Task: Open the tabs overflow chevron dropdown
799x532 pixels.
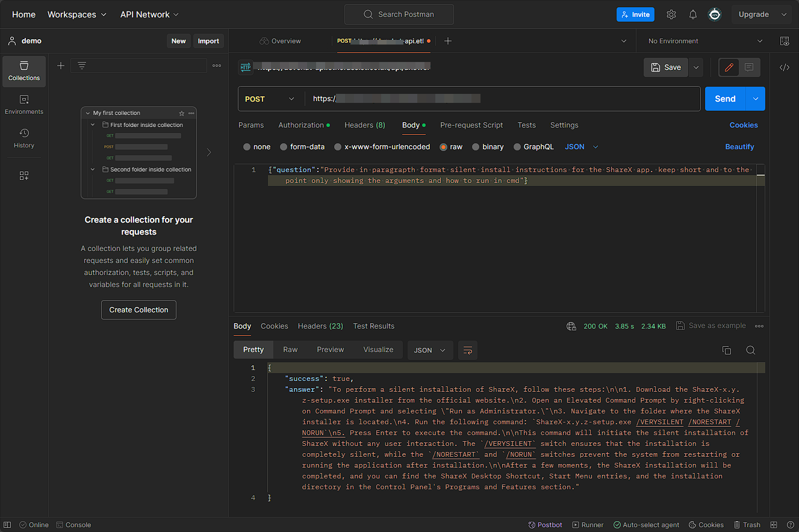Action: [x=623, y=41]
